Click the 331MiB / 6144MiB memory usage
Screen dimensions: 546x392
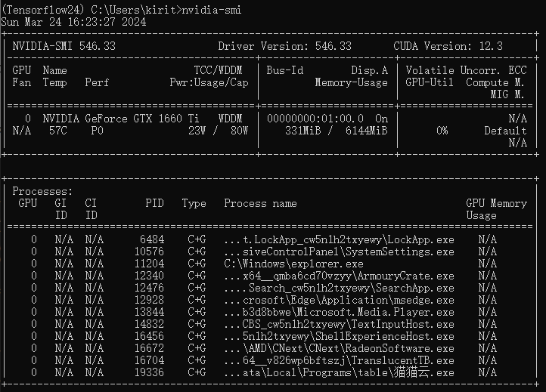coord(336,131)
